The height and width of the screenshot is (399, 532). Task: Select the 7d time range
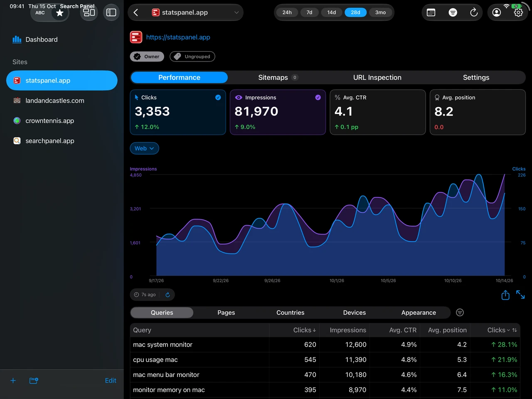pos(309,12)
